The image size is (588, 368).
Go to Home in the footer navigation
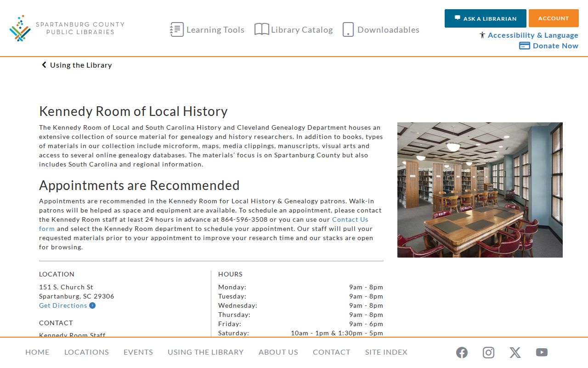37,352
